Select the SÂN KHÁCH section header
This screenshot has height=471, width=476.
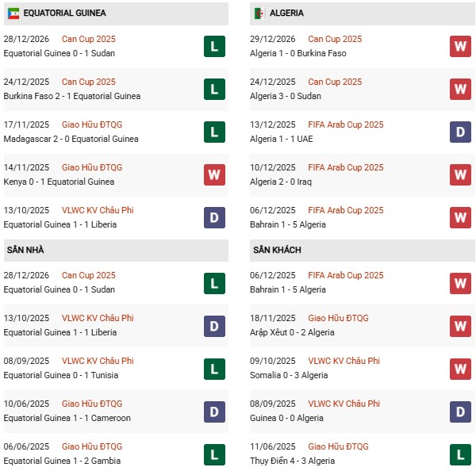(277, 250)
